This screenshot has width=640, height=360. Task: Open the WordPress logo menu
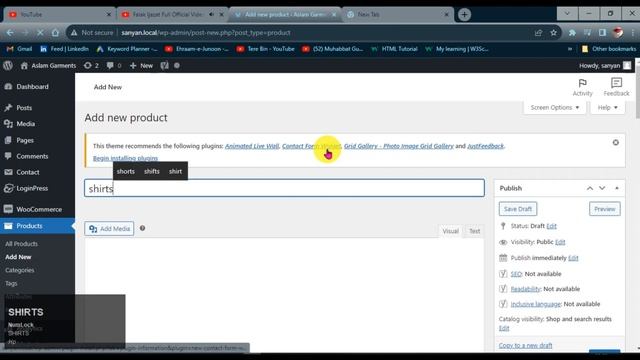(x=8, y=65)
